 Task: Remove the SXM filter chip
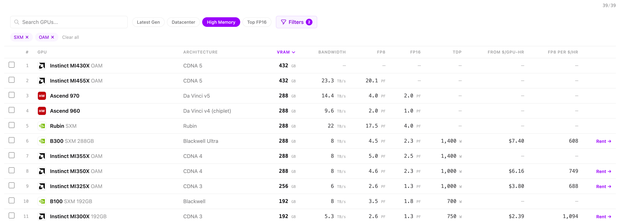point(27,37)
